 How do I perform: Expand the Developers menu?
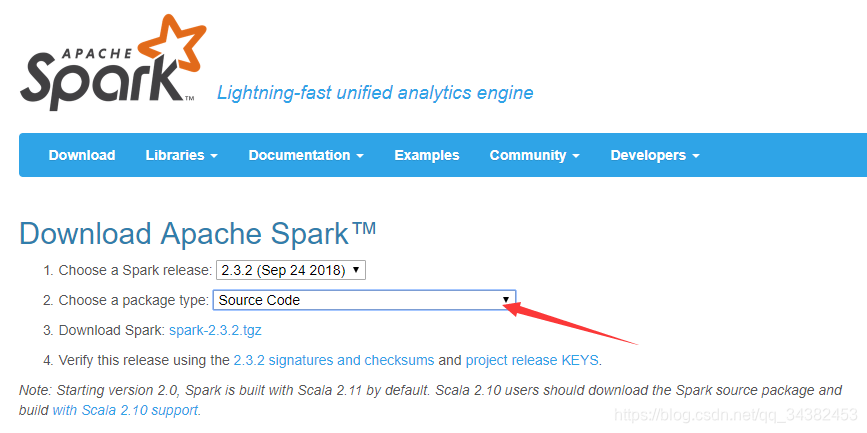[x=655, y=155]
